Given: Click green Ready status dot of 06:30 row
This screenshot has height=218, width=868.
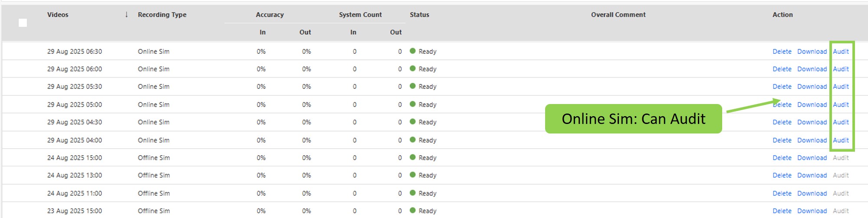Looking at the screenshot, I should tap(413, 51).
